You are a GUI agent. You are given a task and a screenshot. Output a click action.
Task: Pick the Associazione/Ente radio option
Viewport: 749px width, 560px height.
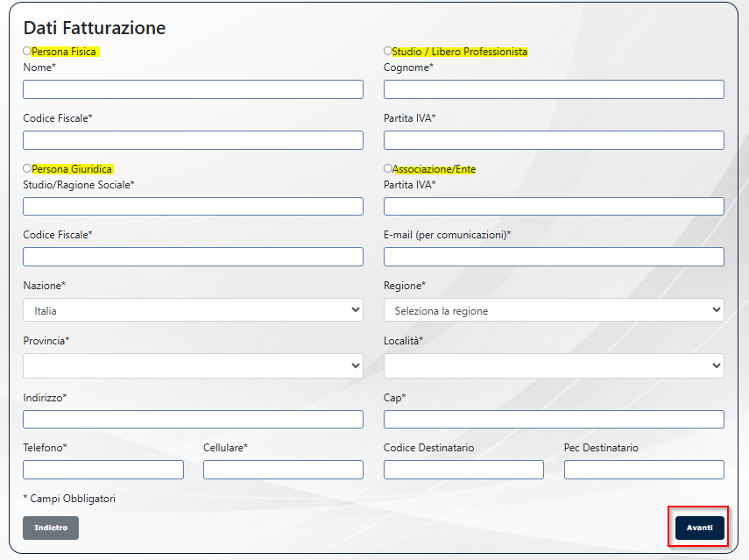(388, 168)
